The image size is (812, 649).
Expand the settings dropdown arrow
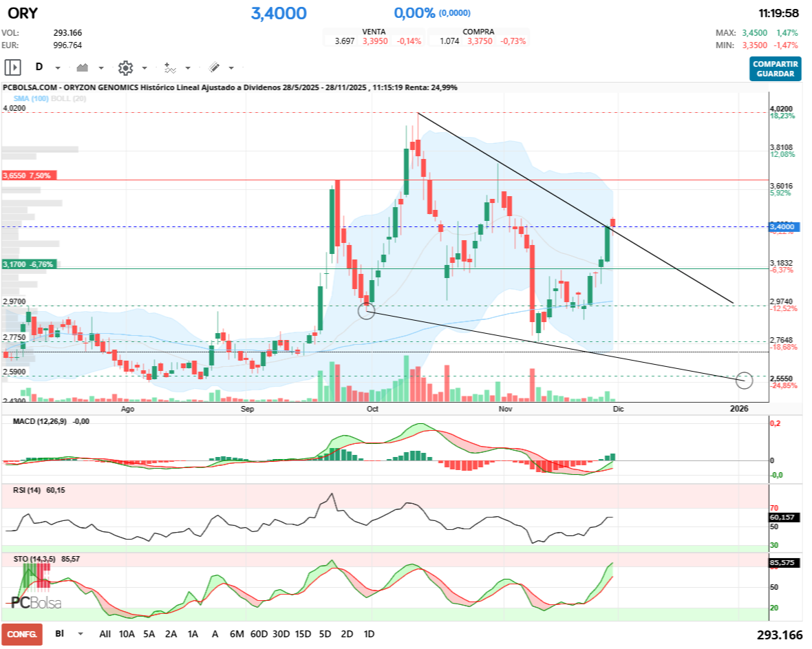tap(145, 68)
